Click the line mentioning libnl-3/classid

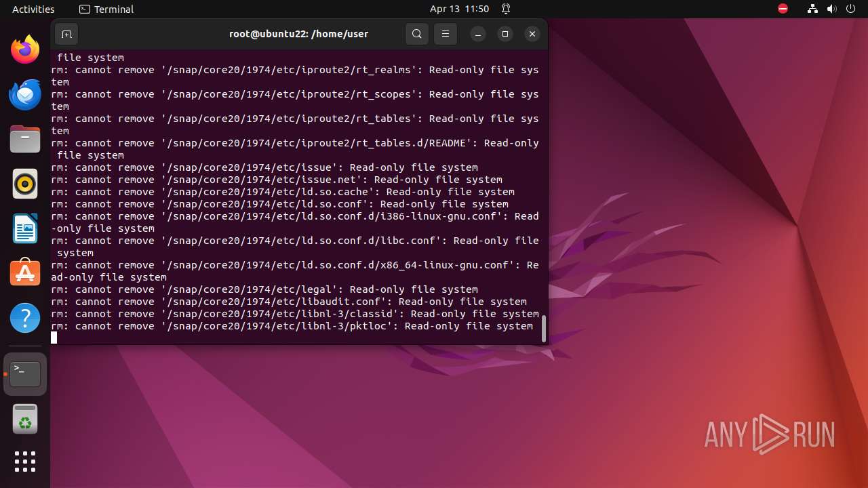click(295, 314)
